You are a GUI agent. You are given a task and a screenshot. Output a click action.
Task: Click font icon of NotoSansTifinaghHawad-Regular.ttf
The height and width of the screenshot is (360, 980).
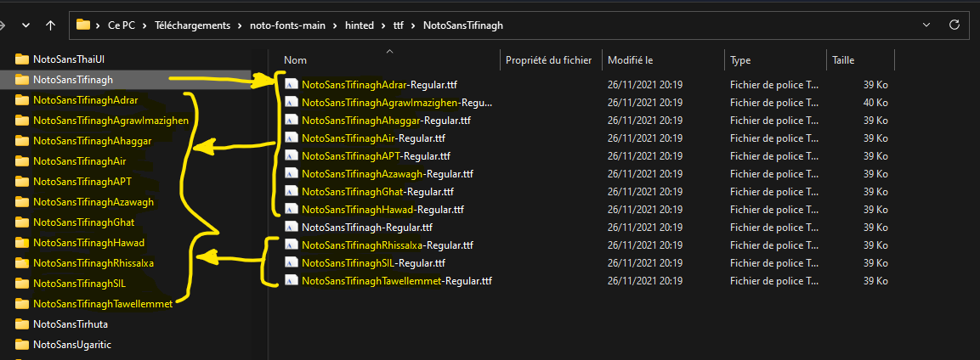pos(291,209)
